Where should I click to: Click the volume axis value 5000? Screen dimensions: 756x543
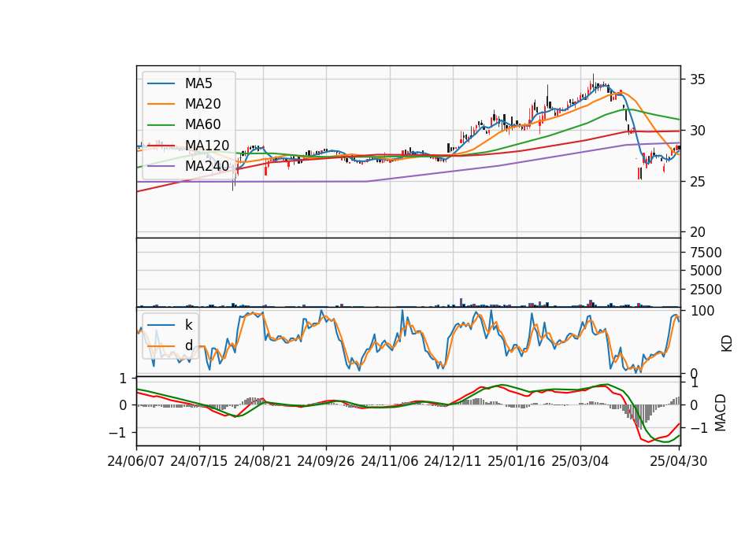coord(706,271)
